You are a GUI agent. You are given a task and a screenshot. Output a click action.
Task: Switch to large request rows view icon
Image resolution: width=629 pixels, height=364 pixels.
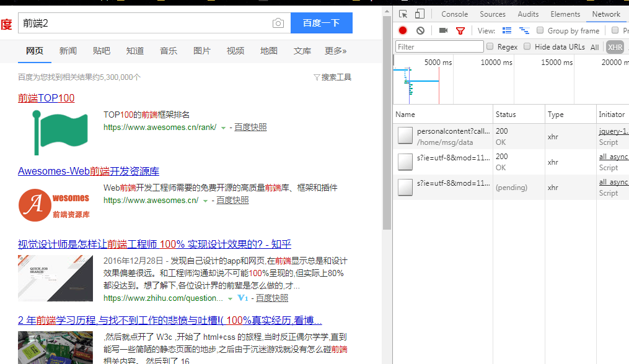[507, 30]
